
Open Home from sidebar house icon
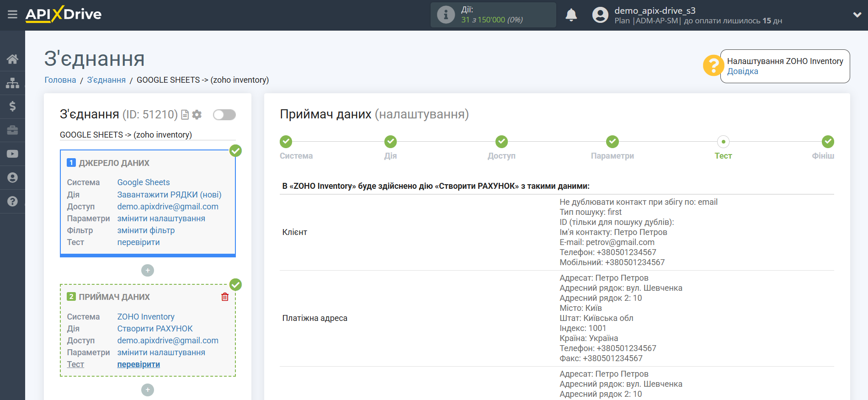click(12, 59)
